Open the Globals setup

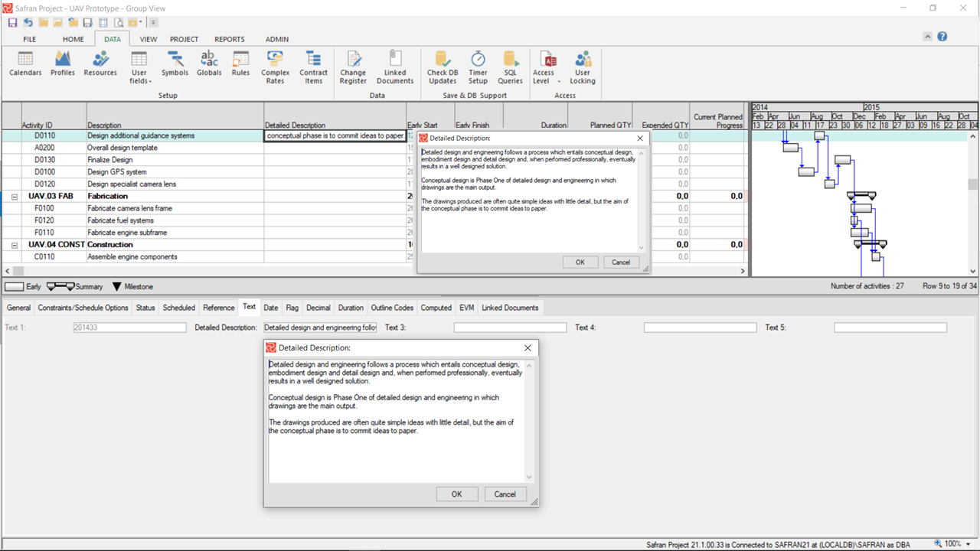[209, 64]
